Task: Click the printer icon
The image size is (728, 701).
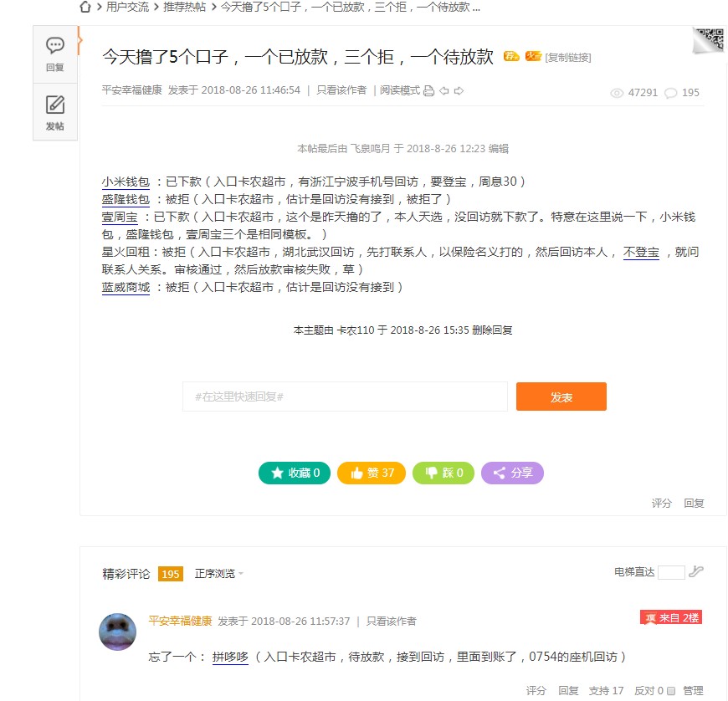Action: [x=429, y=91]
